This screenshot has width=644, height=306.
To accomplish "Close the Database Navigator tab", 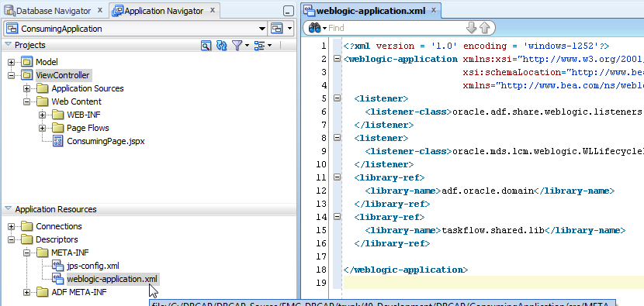I will tap(100, 11).
